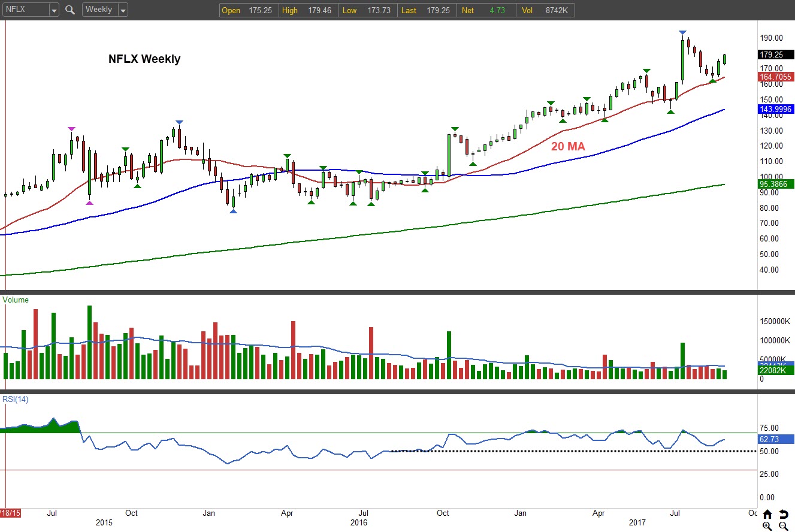Image resolution: width=795 pixels, height=532 pixels.
Task: Click the red 164.7055 moving average price tag
Action: 776,77
